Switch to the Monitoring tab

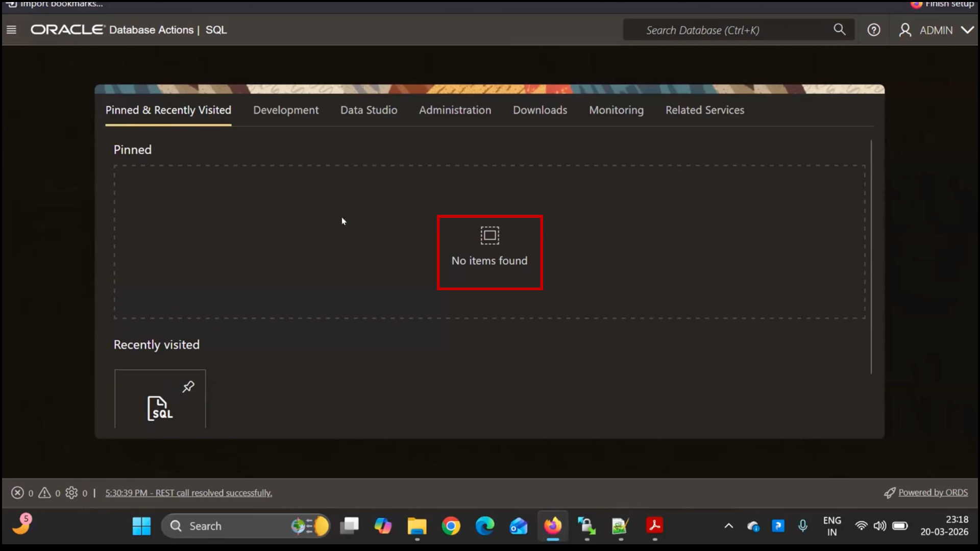(616, 110)
